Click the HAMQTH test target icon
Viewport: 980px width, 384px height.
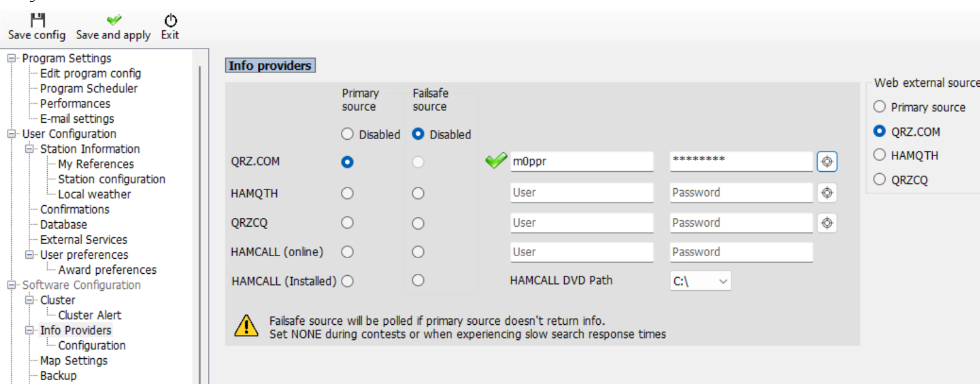click(827, 193)
